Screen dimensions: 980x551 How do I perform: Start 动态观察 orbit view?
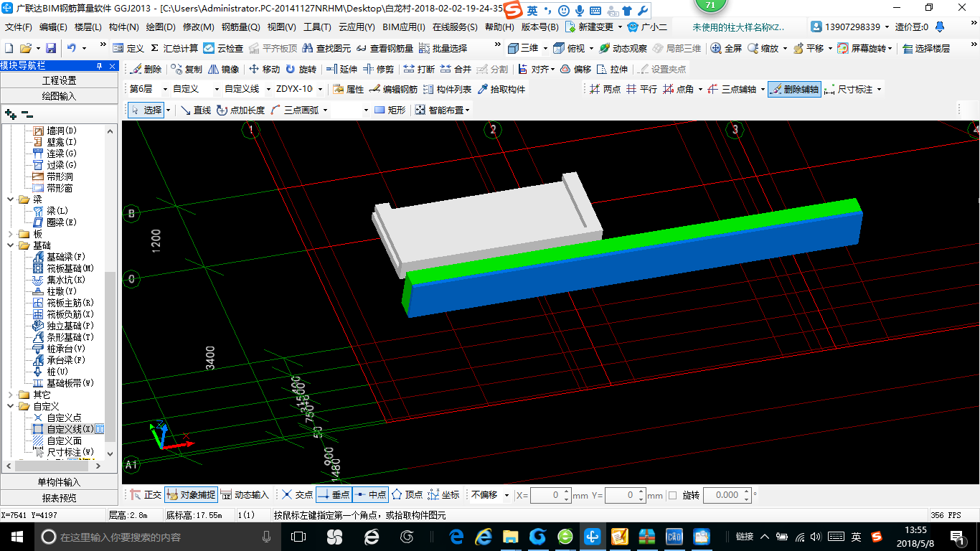tap(623, 48)
